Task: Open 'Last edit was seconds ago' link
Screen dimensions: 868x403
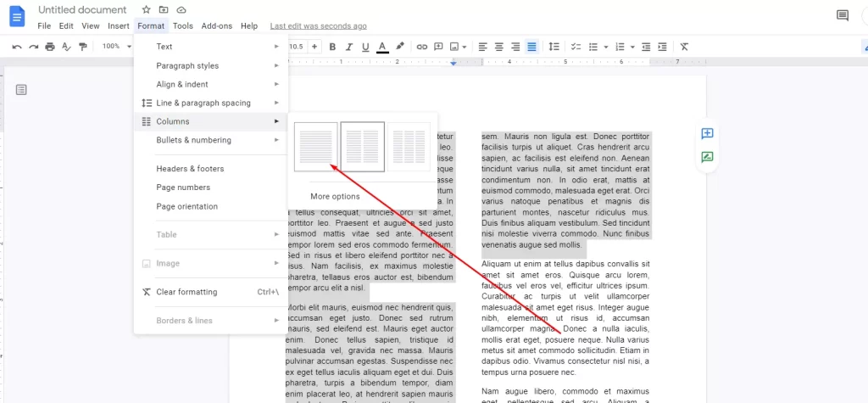Action: pos(319,26)
